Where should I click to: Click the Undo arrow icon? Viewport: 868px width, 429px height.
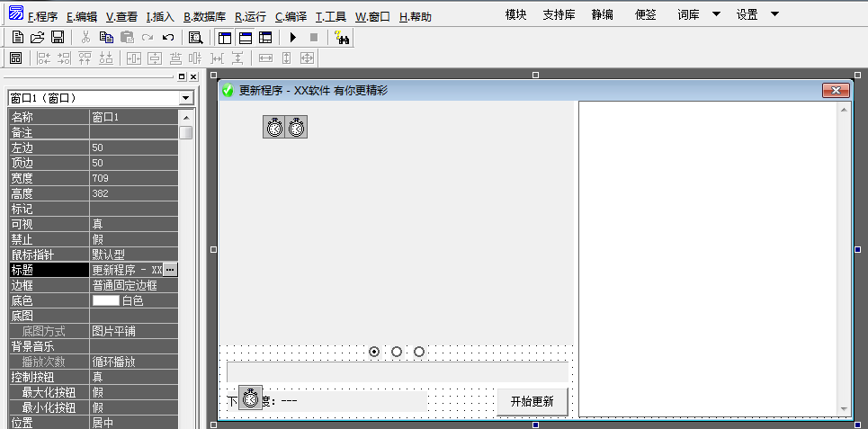click(167, 38)
